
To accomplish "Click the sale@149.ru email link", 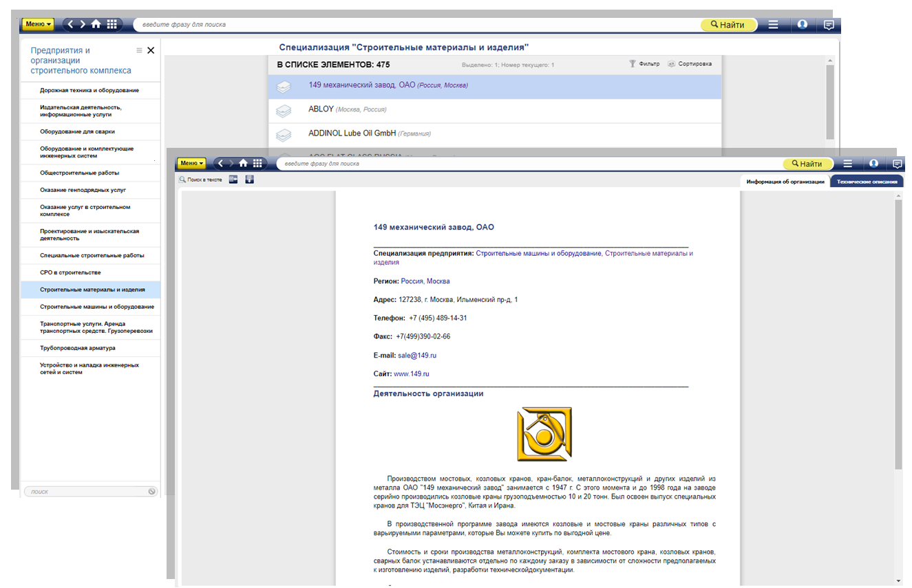I will [417, 356].
